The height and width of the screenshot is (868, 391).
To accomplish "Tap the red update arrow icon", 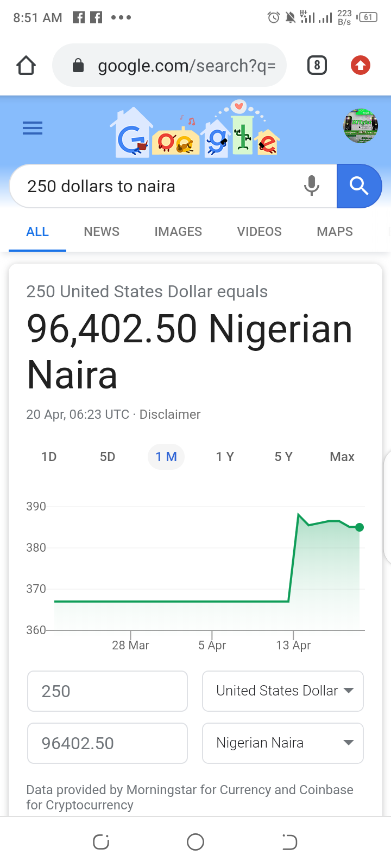I will point(361,66).
